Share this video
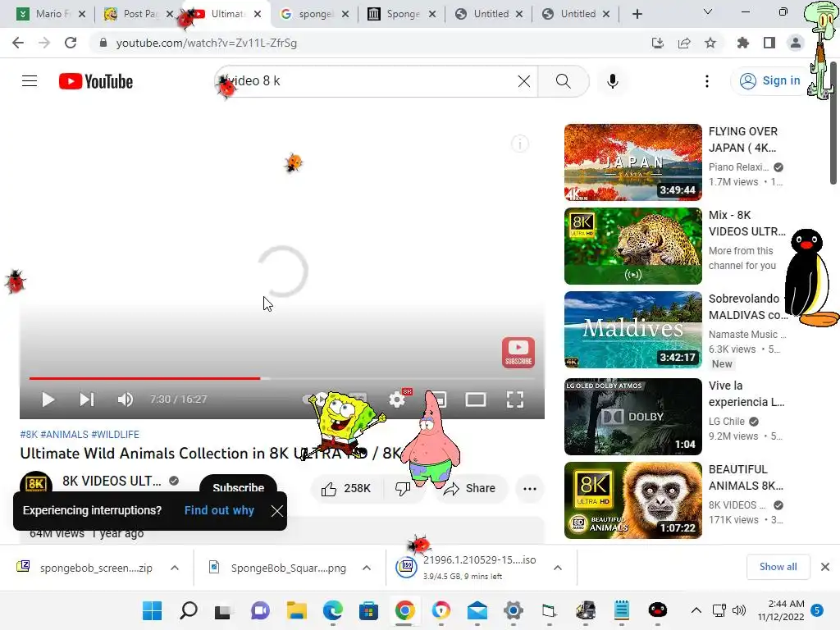This screenshot has width=840, height=630. point(472,489)
